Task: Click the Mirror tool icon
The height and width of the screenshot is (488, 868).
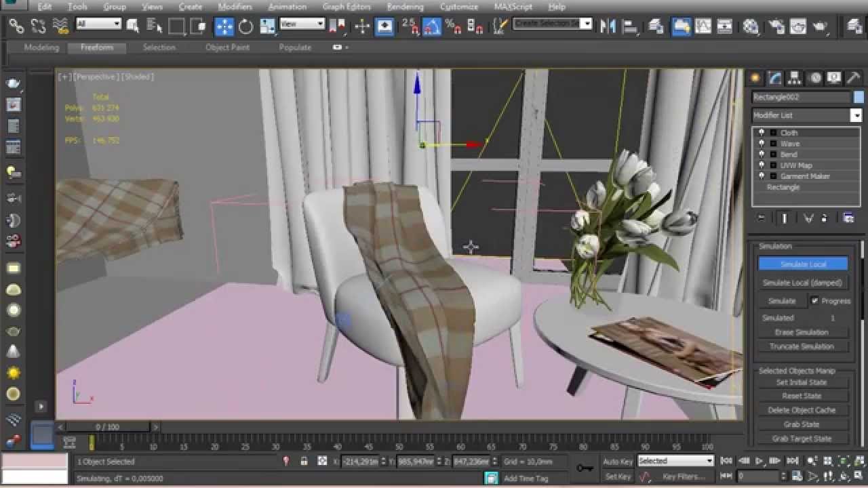Action: (x=608, y=26)
